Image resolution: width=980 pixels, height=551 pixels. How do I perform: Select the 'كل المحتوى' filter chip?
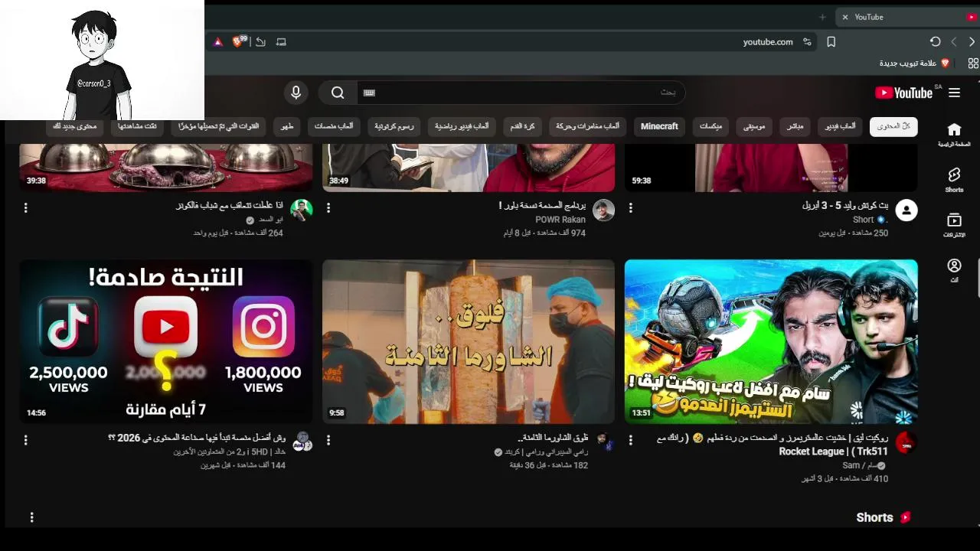(x=893, y=126)
